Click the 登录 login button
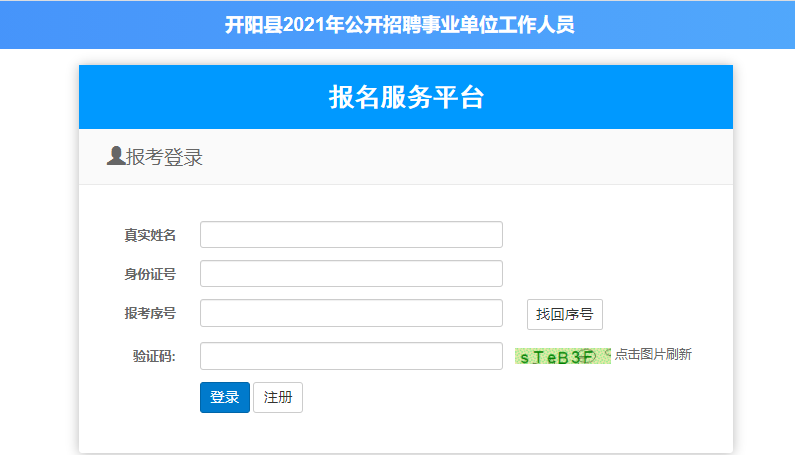The width and height of the screenshot is (795, 455). pyautogui.click(x=225, y=397)
